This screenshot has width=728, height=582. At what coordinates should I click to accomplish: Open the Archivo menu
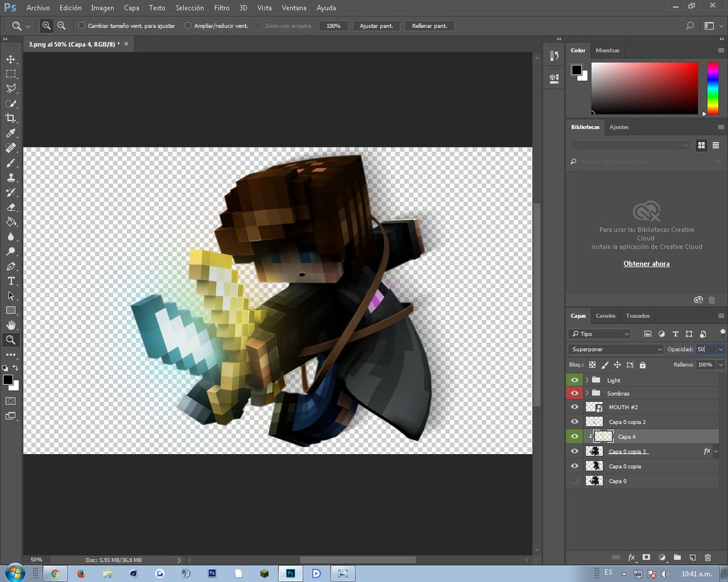pos(38,8)
